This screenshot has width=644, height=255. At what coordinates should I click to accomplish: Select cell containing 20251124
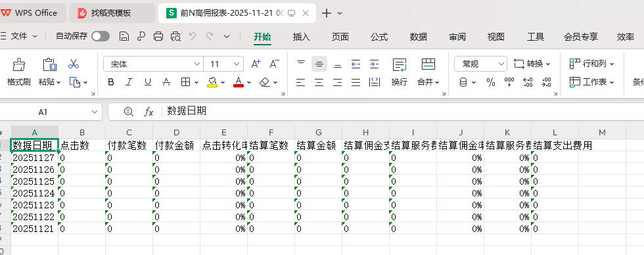(34, 193)
